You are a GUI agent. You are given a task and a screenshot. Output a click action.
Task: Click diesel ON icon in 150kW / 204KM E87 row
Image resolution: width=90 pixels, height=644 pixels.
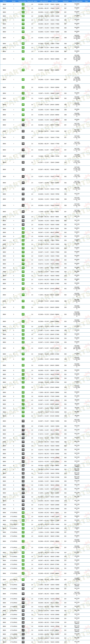click(x=23, y=170)
